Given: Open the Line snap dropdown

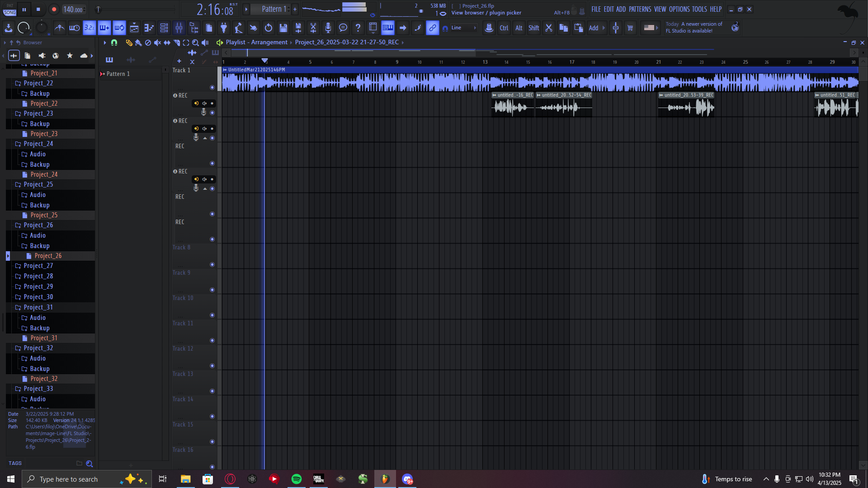Looking at the screenshot, I should point(464,28).
